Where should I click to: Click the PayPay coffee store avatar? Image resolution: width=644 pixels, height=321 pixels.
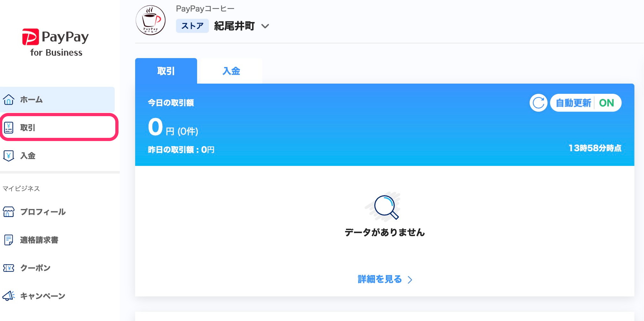point(151,20)
